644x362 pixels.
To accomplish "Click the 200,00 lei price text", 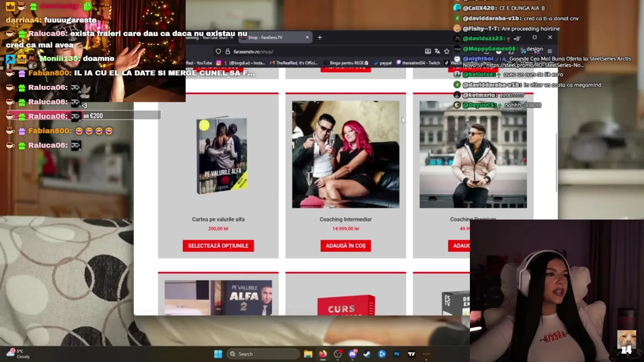I will (218, 228).
